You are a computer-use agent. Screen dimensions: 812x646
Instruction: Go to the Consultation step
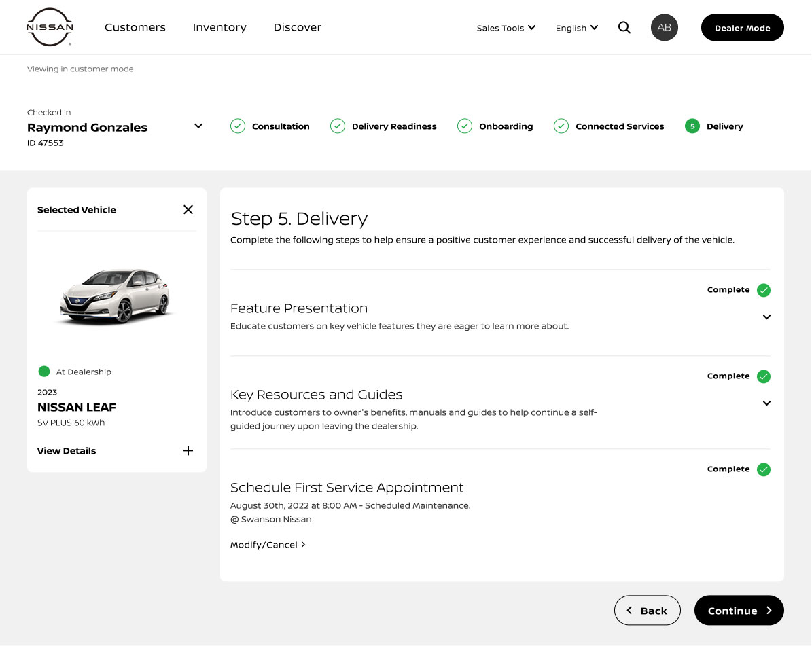click(281, 126)
